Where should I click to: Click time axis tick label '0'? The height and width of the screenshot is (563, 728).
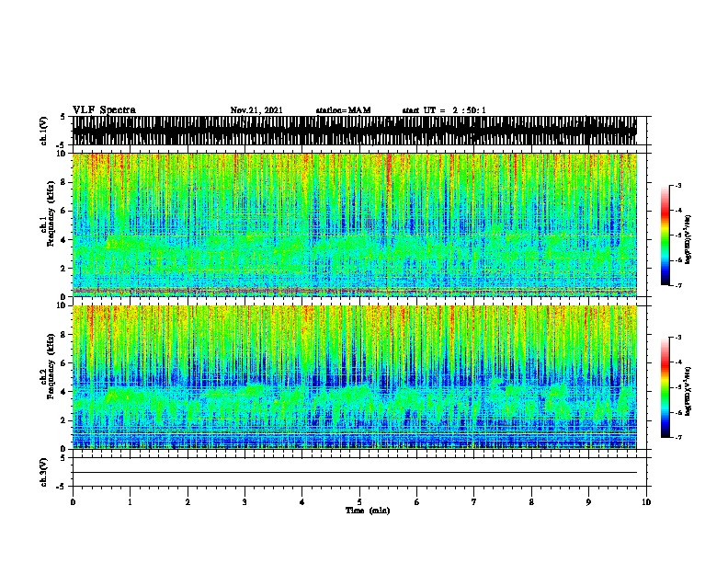(x=73, y=501)
